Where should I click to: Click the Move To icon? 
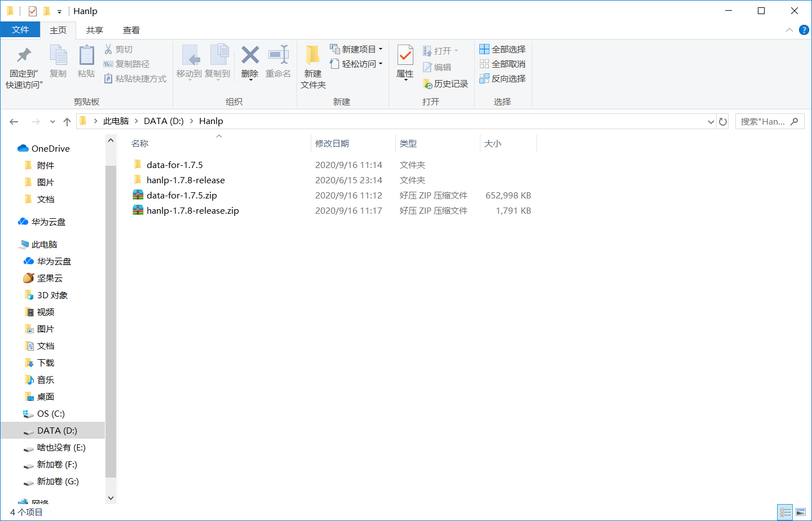point(189,55)
